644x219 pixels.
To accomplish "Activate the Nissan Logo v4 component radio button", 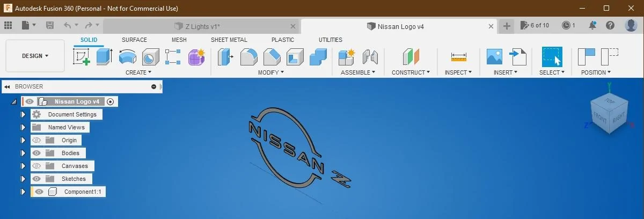I will pyautogui.click(x=111, y=101).
